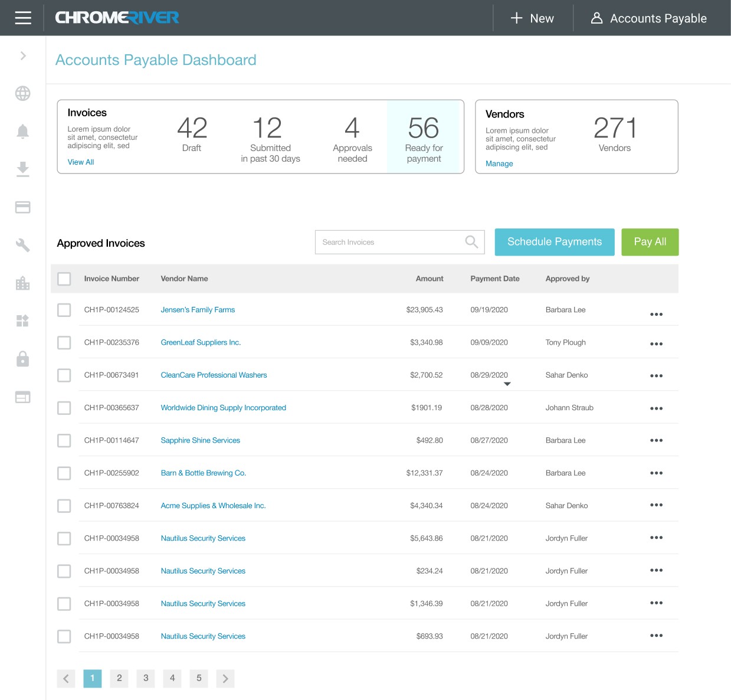Screen dimensions: 731x700
Task: Open the globe icon in sidebar
Action: [x=23, y=93]
